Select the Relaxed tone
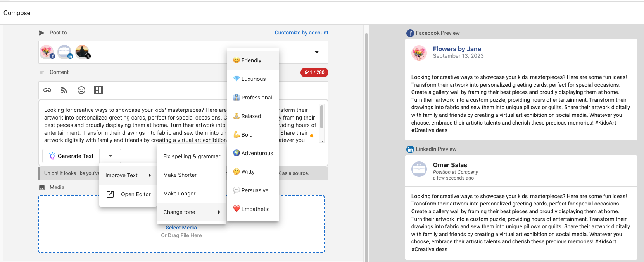 [253, 116]
